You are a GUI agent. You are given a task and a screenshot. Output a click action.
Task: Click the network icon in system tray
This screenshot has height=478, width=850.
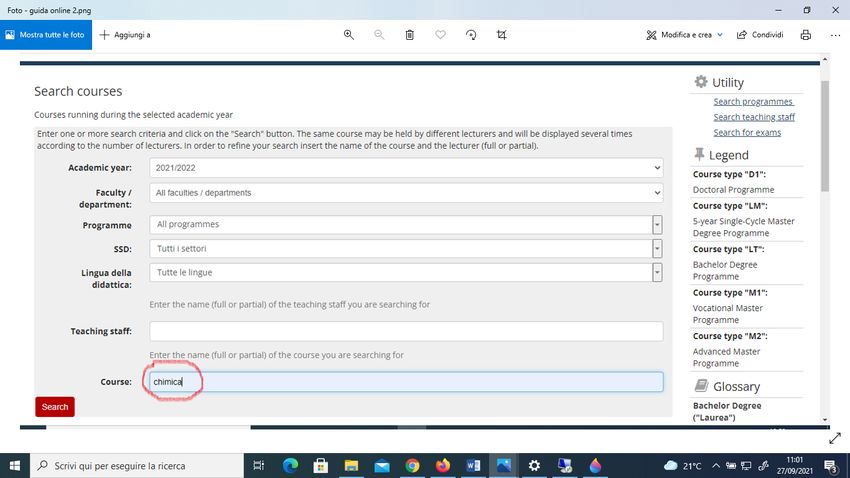tap(746, 466)
